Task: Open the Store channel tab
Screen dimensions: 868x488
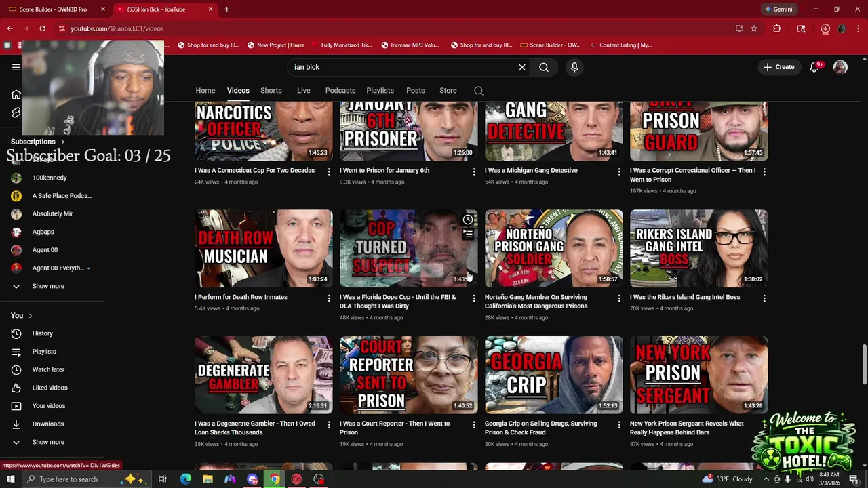Action: (x=448, y=91)
